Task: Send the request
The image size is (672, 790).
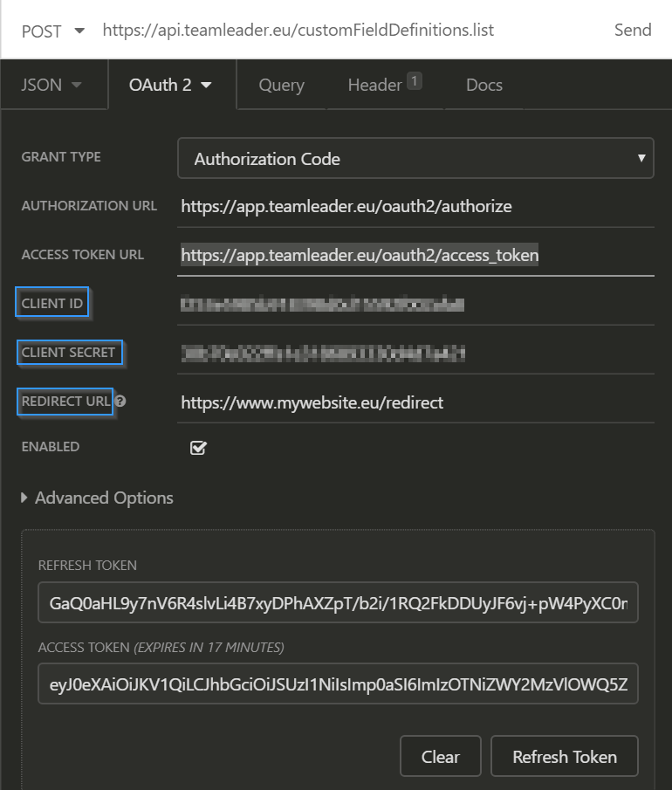Action: (x=633, y=31)
